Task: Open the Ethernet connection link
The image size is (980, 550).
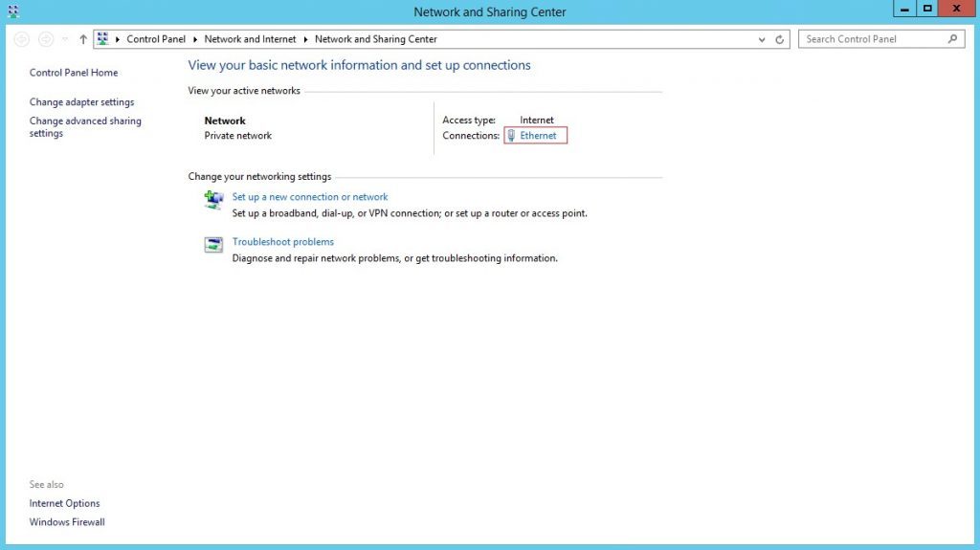Action: click(x=538, y=136)
